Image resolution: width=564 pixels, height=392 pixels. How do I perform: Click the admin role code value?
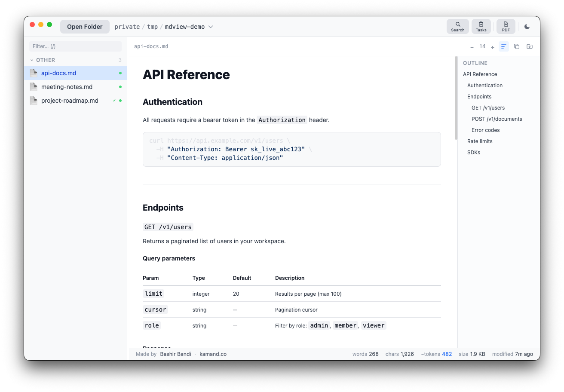[x=319, y=325]
